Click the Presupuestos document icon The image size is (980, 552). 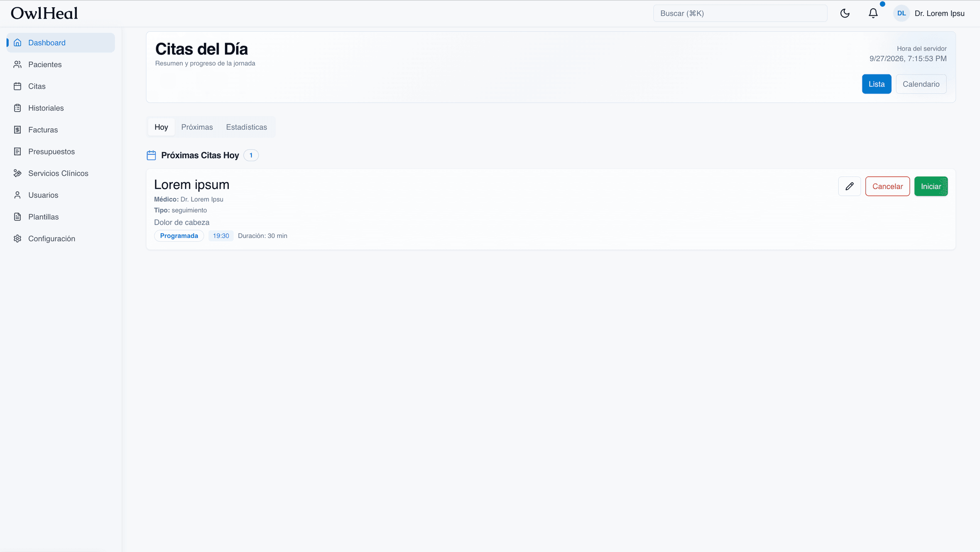tap(18, 152)
